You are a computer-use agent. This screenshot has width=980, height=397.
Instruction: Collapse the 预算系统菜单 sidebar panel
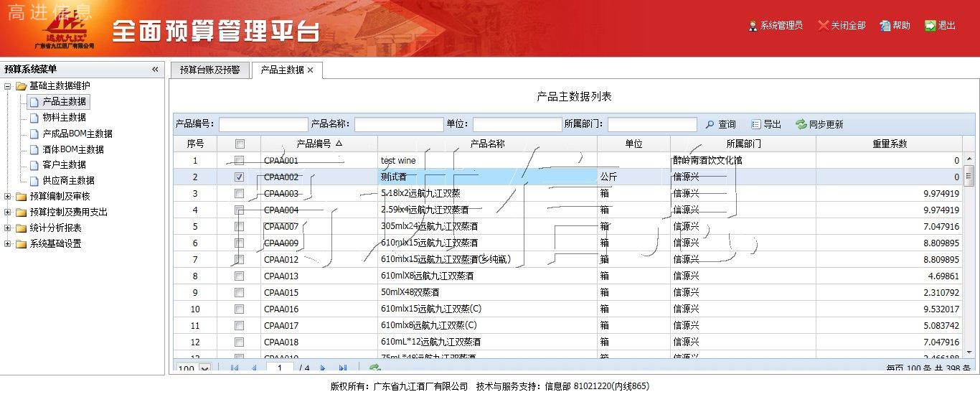click(x=155, y=70)
